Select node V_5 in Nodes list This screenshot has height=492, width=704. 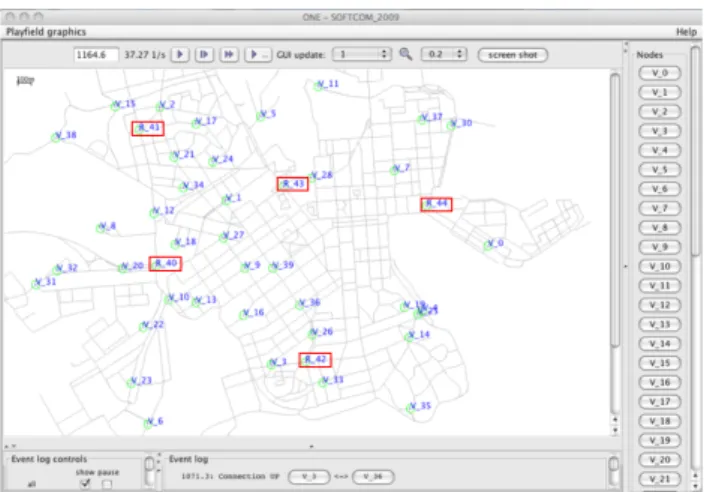tap(660, 169)
